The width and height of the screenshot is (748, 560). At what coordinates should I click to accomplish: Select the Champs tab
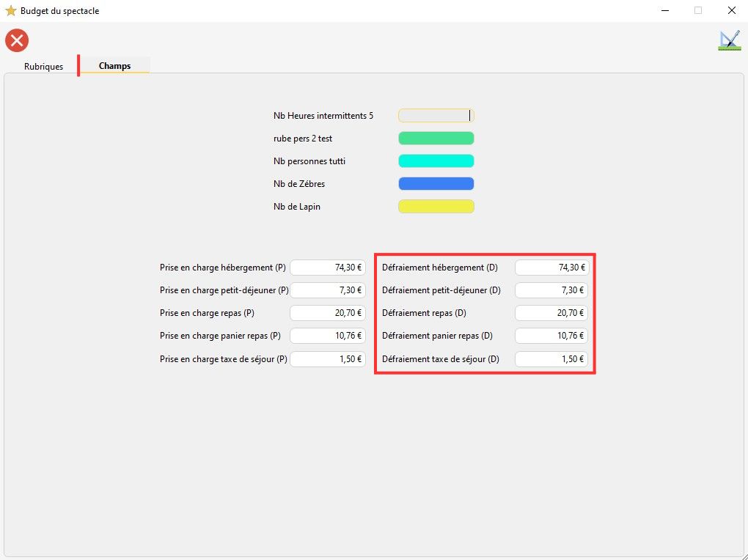(114, 66)
